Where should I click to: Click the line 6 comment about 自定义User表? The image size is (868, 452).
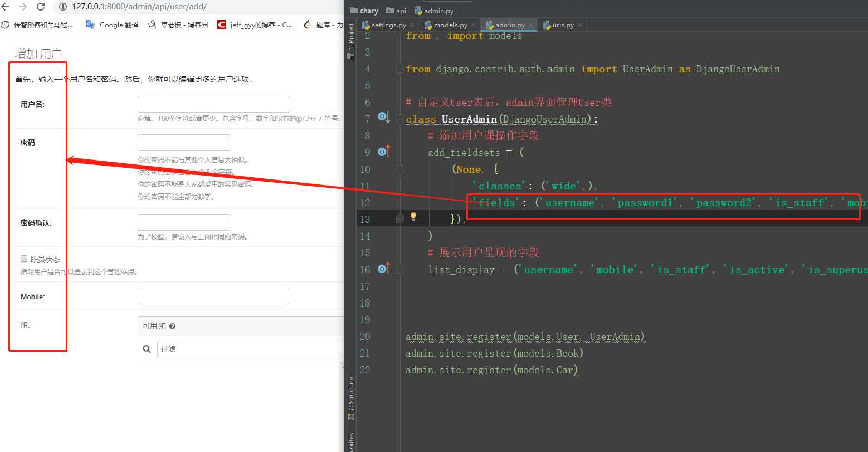[509, 103]
